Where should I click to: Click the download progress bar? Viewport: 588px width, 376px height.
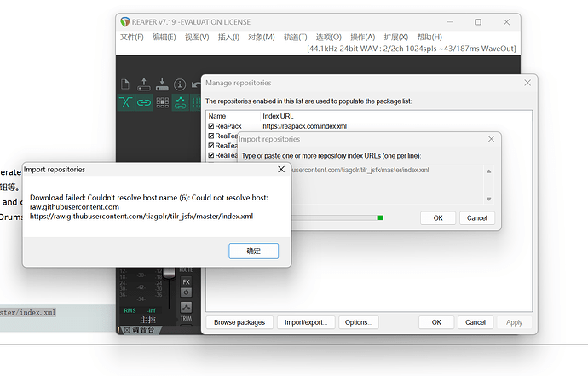(x=337, y=217)
